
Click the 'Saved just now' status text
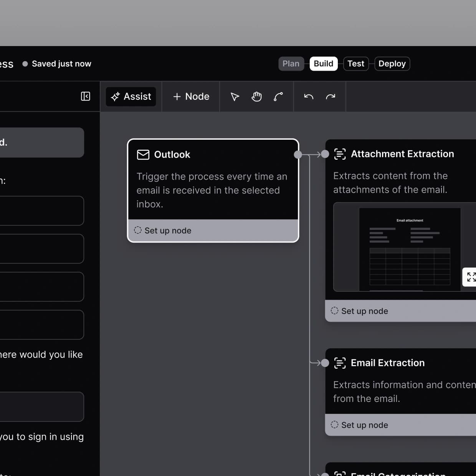pos(61,64)
